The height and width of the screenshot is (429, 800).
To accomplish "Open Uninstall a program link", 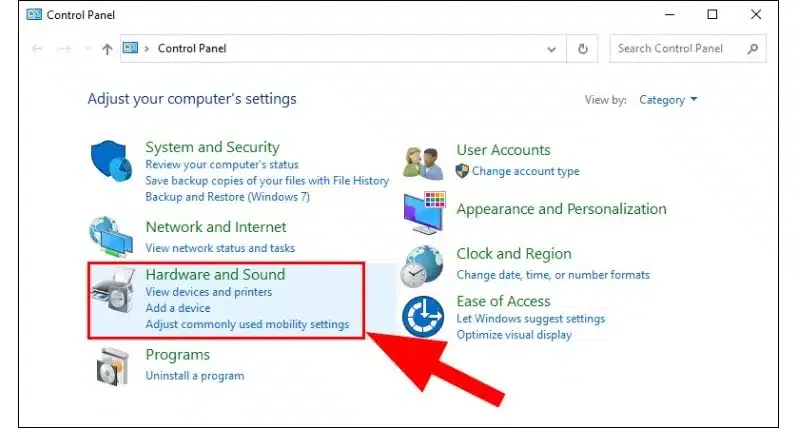I will point(194,376).
